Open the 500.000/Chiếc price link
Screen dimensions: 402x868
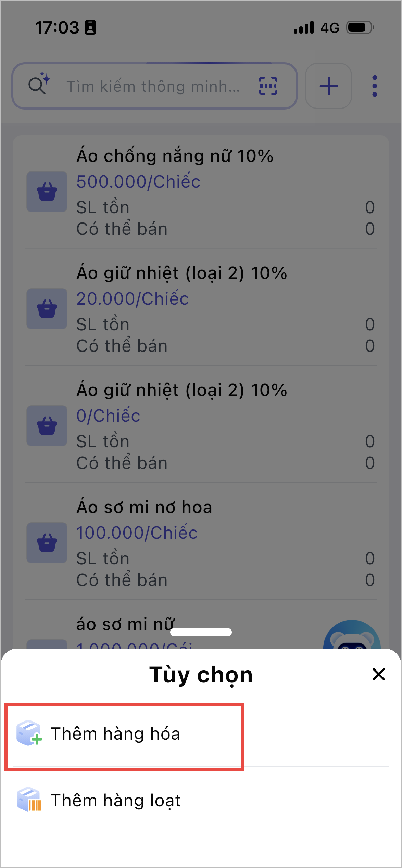[138, 181]
